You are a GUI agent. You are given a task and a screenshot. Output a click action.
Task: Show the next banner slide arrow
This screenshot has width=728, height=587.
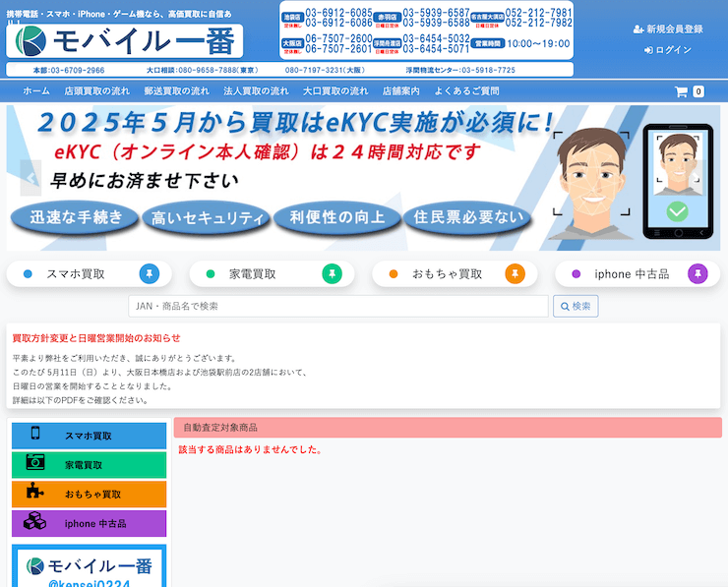696,178
